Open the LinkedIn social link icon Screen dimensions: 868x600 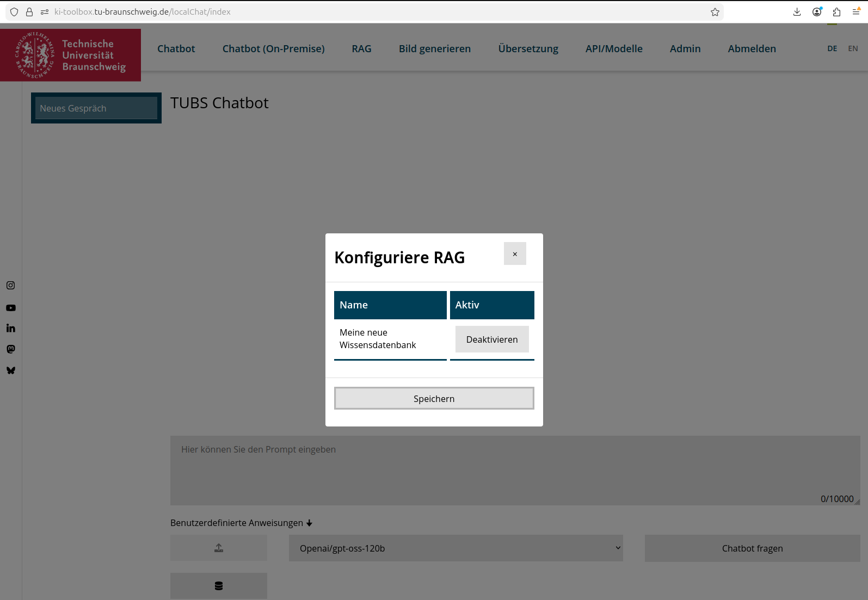point(11,328)
